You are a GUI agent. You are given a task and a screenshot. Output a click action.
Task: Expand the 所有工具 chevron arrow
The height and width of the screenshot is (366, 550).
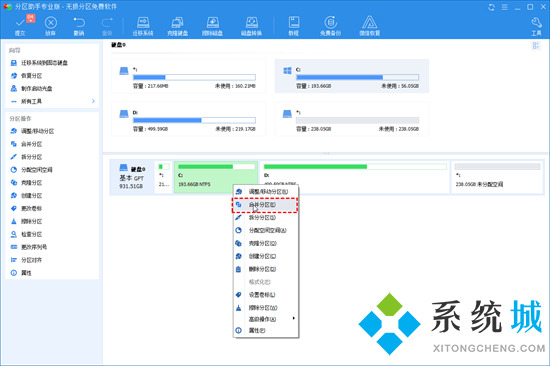[x=93, y=101]
